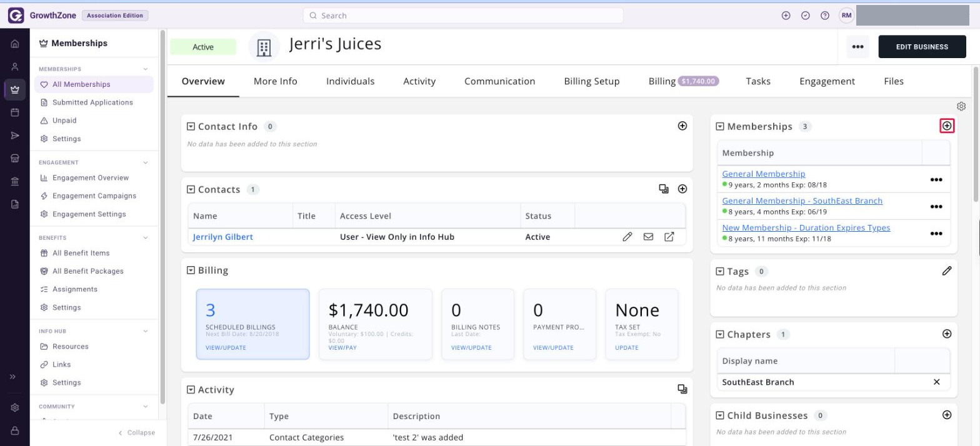980x446 pixels.
Task: Open the calendar icon in the left rail
Action: pos(15,112)
